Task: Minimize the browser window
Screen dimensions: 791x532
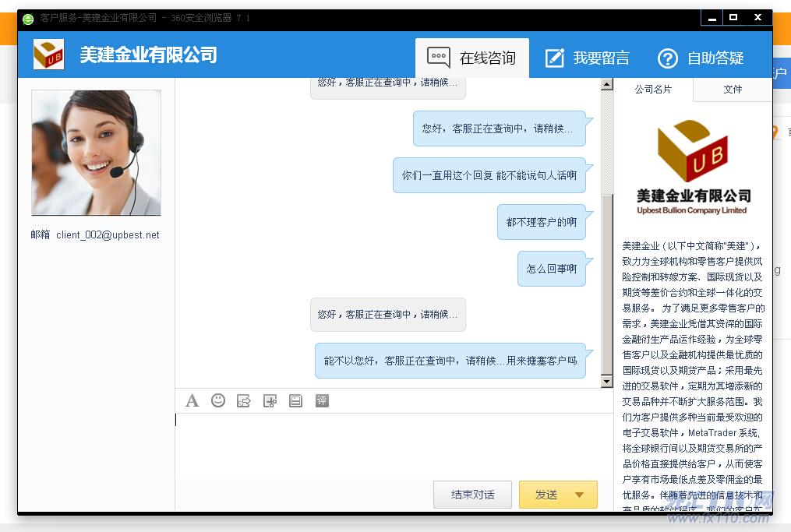Action: pyautogui.click(x=712, y=18)
